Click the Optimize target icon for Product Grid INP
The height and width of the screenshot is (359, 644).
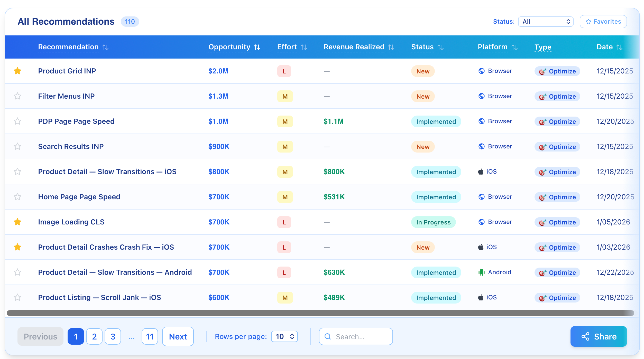(542, 72)
